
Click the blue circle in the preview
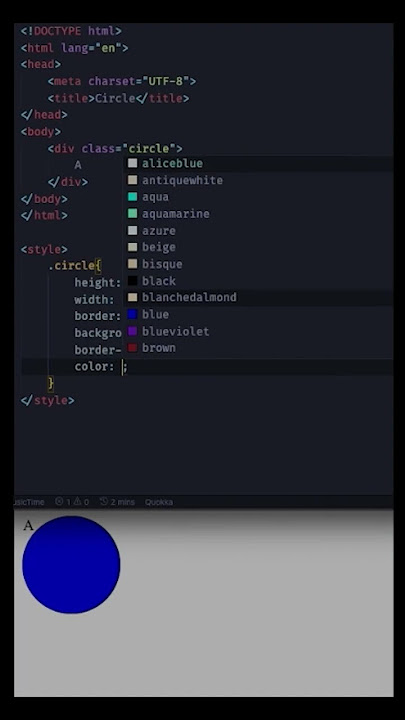click(71, 564)
